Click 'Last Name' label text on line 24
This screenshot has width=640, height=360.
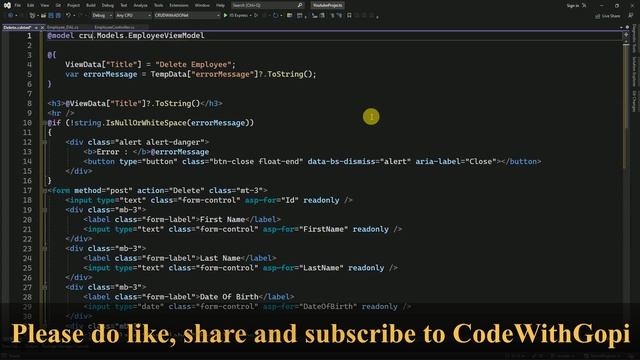220,258
